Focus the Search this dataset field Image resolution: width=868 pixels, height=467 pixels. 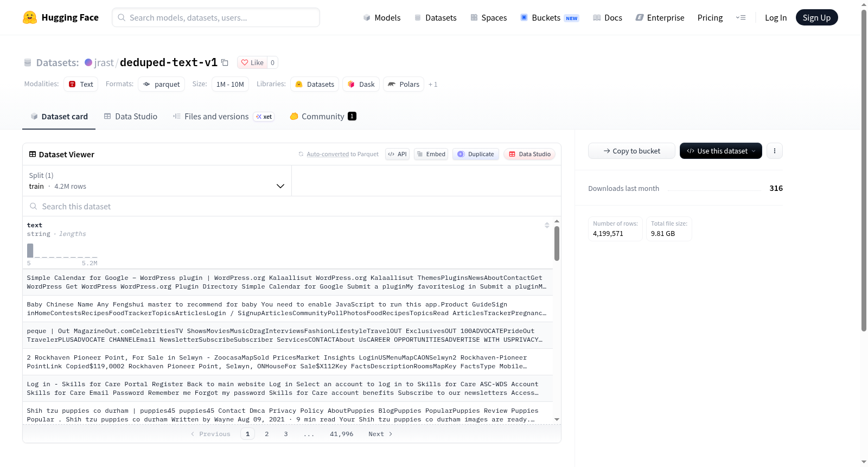coord(292,206)
